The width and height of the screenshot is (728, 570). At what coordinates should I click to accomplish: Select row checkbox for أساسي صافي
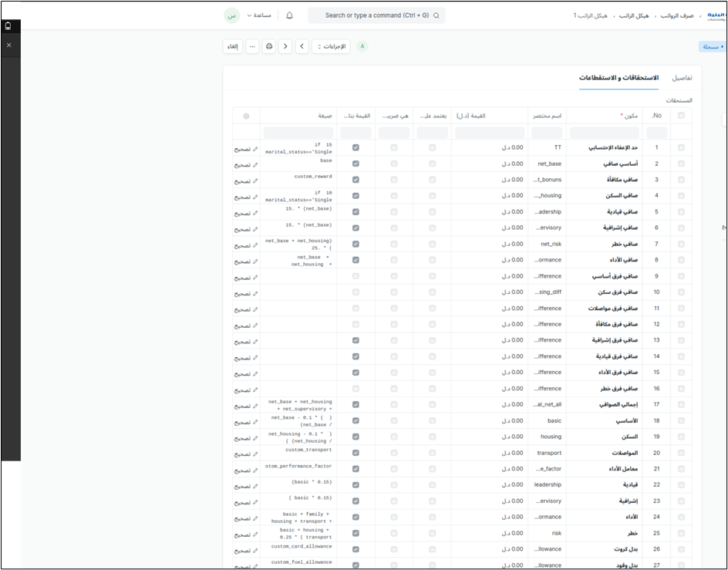click(681, 164)
